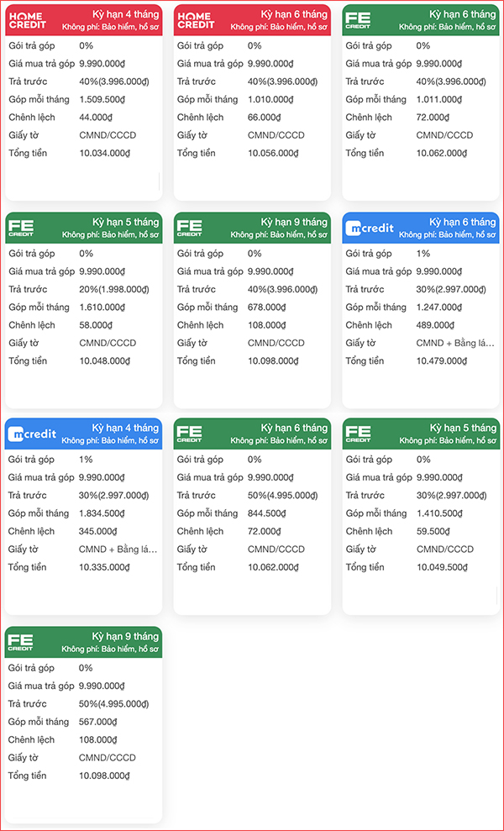Click total amount '10.034.000₫'
Screen dimensions: 504x831
(104, 154)
